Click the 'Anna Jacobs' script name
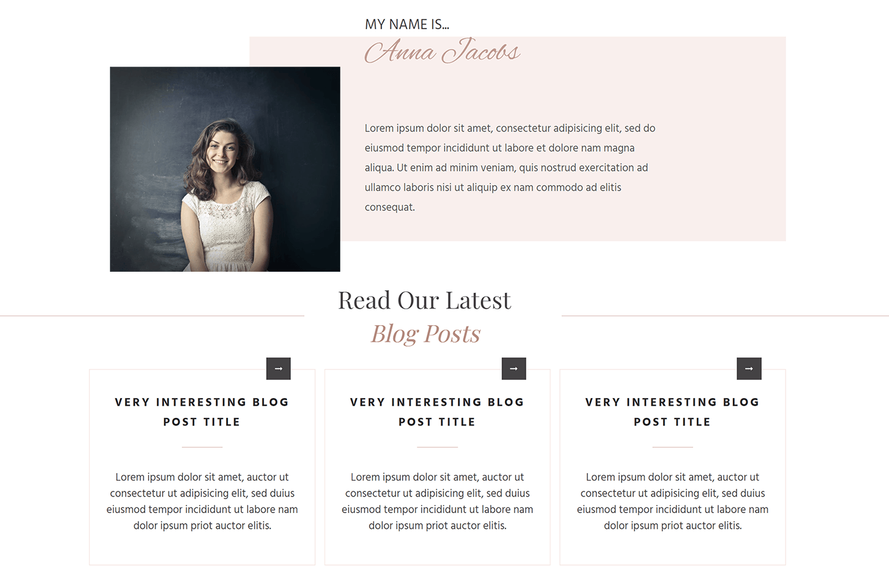The width and height of the screenshot is (889, 588). 443,51
